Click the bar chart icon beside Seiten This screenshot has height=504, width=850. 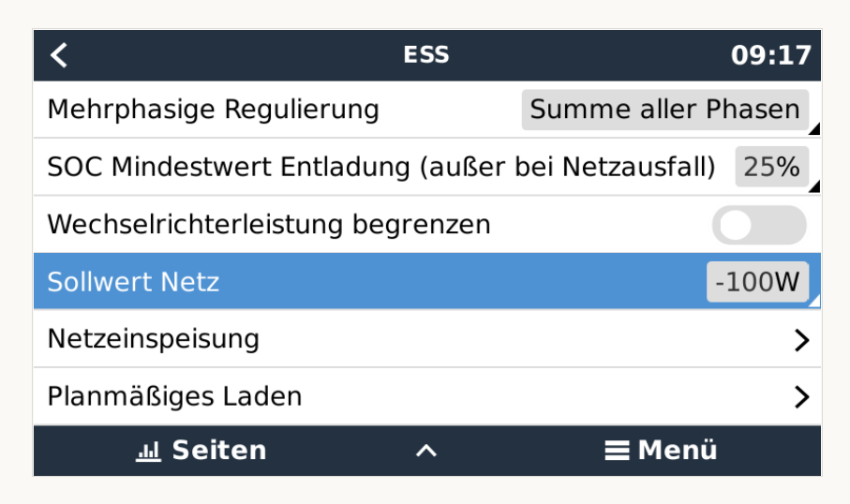pos(148,451)
